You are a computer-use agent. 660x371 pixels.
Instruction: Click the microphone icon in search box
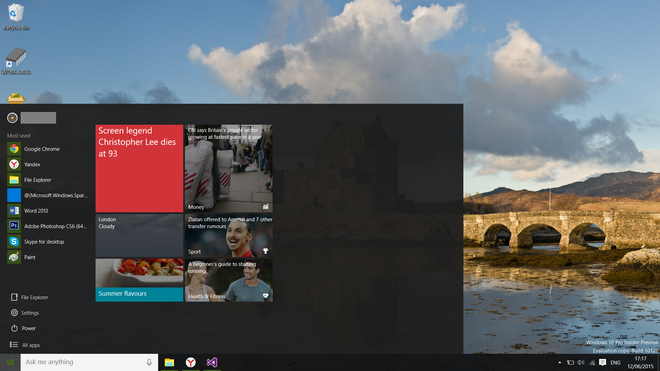click(149, 362)
